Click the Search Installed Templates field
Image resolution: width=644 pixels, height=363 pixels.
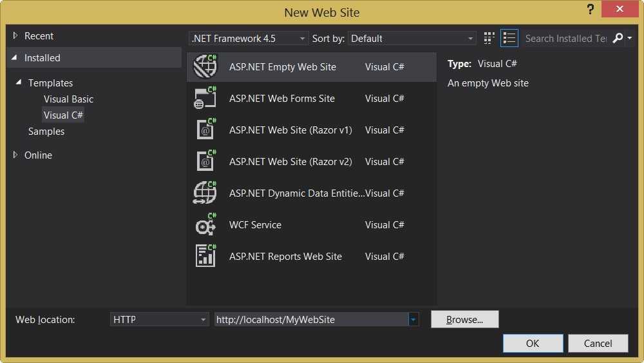coord(565,39)
